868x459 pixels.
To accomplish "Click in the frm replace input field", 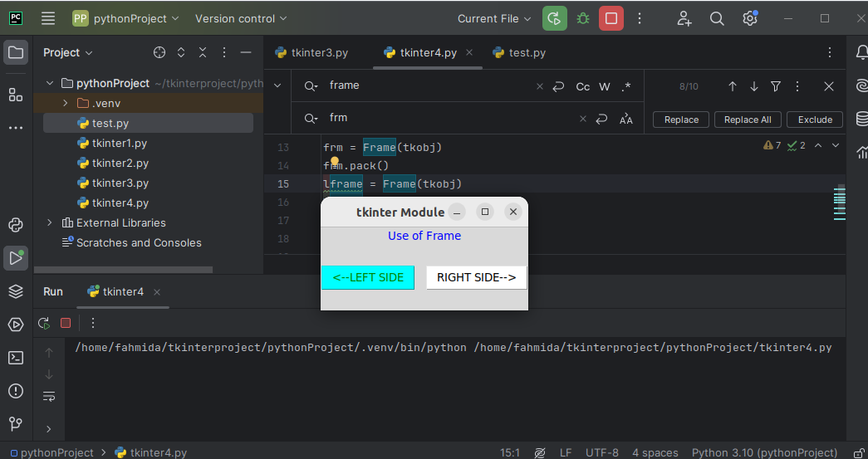I will 452,118.
